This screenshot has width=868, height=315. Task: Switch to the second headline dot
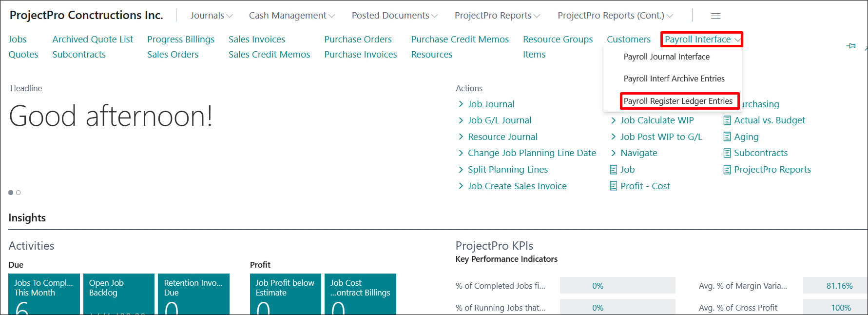19,193
